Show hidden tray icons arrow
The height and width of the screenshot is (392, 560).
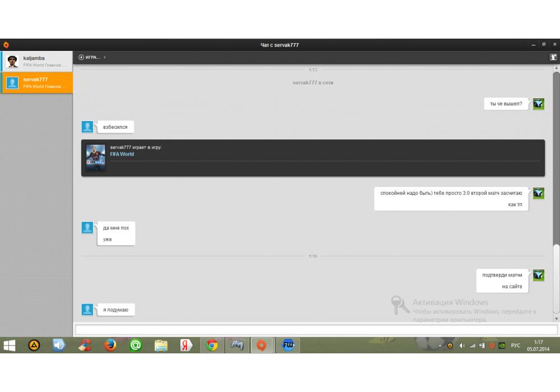[440, 346]
